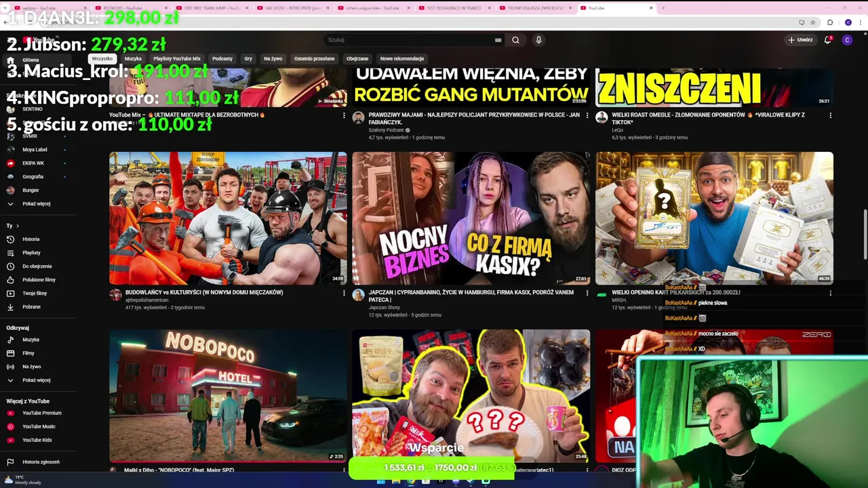The width and height of the screenshot is (868, 488).
Task: Open Chrome three-dot menu
Action: [x=860, y=22]
